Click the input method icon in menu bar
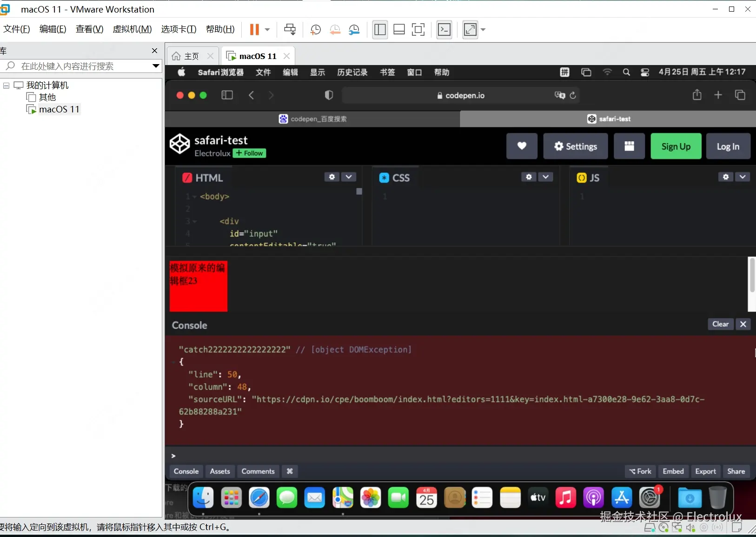 [x=564, y=72]
